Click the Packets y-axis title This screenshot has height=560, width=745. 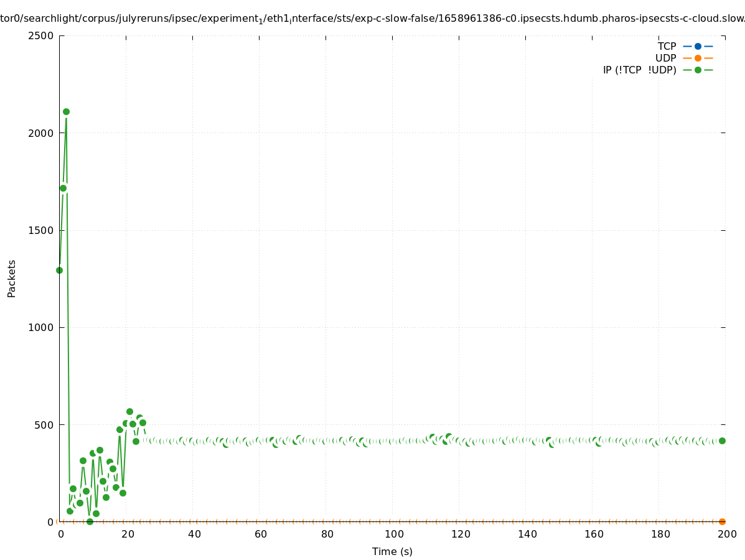click(x=12, y=278)
